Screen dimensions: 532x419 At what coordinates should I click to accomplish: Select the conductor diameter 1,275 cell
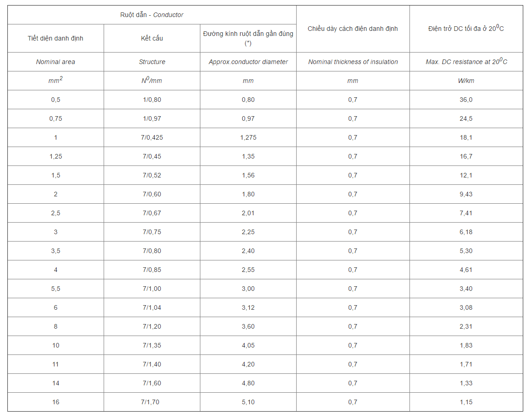point(248,137)
